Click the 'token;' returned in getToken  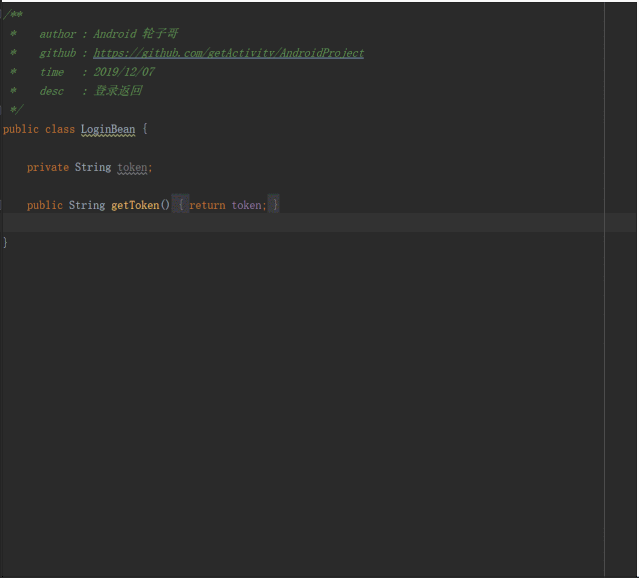(x=249, y=205)
